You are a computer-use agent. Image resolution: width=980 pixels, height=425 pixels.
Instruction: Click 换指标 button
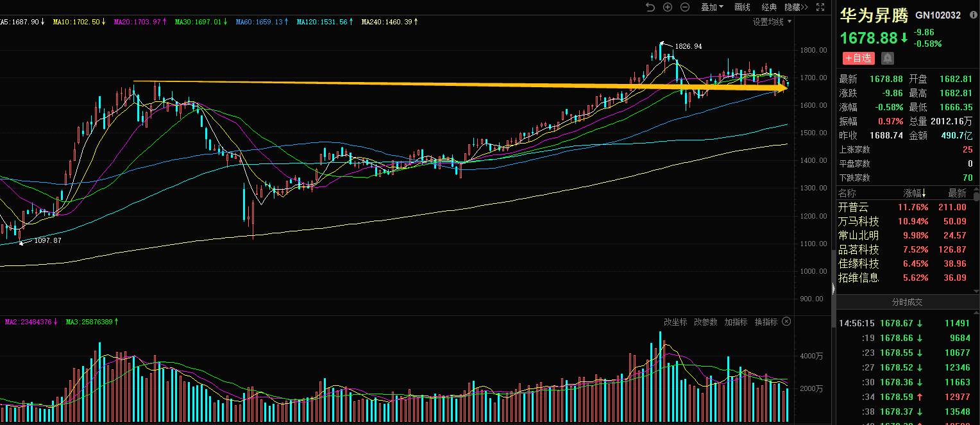click(766, 322)
